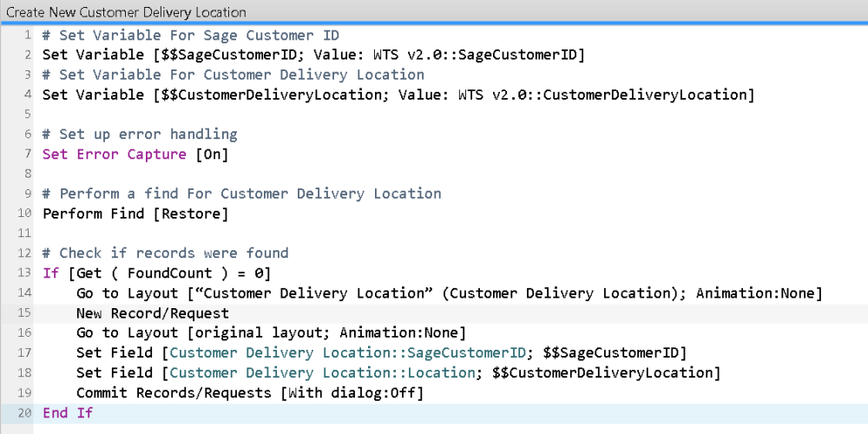Click the Check if records were found comment
This screenshot has width=868, height=434.
point(166,253)
